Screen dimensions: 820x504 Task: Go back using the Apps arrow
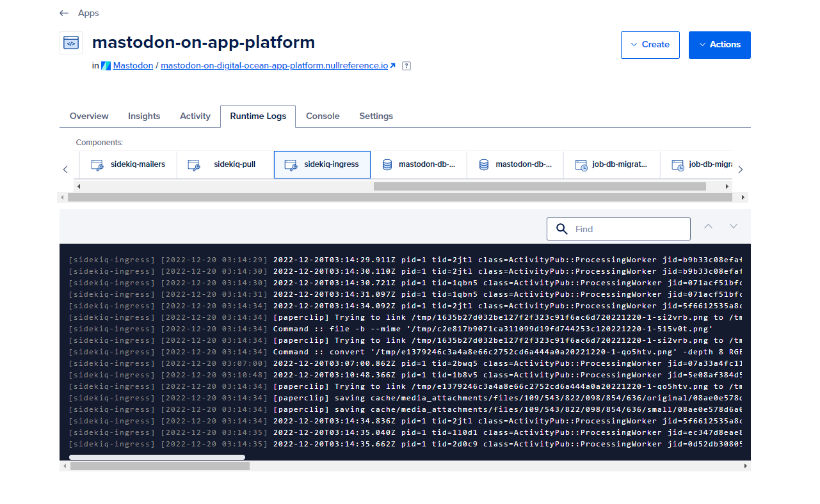[x=64, y=13]
